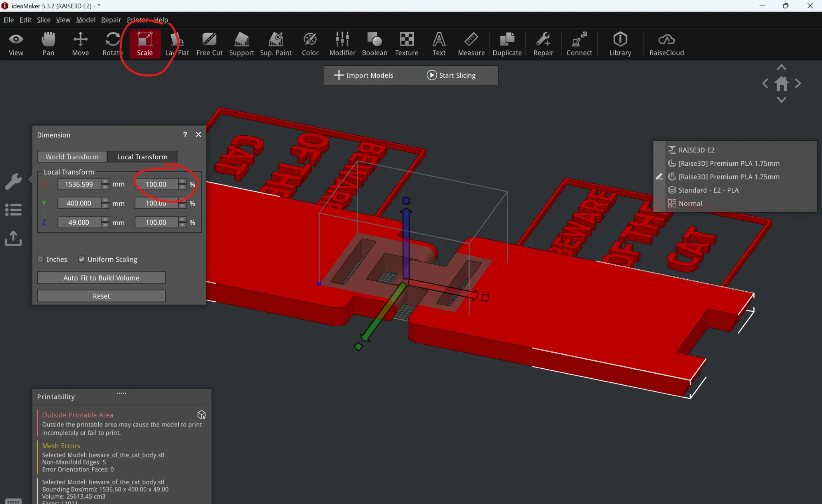Rotate view right with right arrow
The height and width of the screenshot is (504, 822).
point(798,83)
